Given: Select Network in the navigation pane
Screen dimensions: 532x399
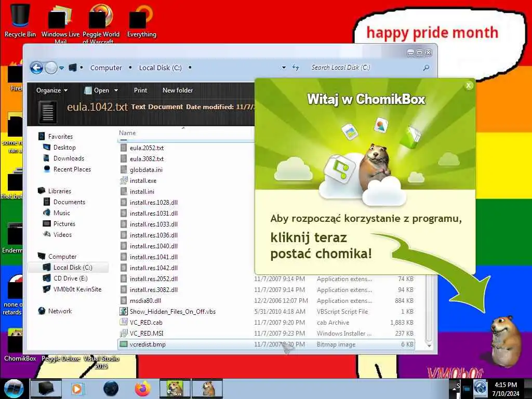Looking at the screenshot, I should 60,311.
